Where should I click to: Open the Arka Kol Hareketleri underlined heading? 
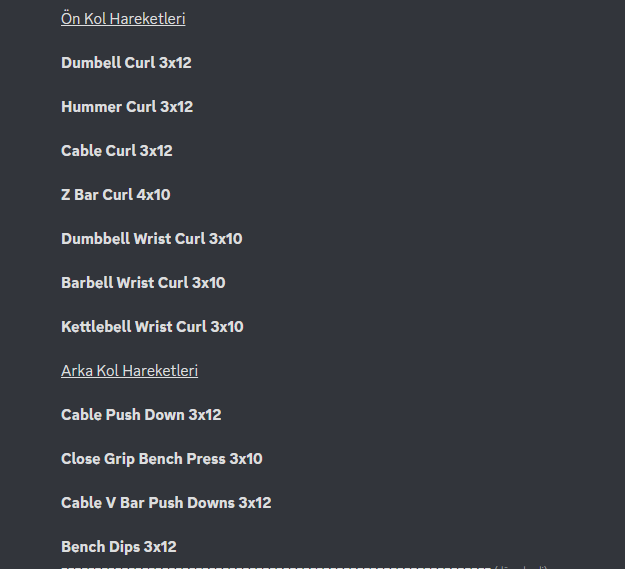click(129, 371)
